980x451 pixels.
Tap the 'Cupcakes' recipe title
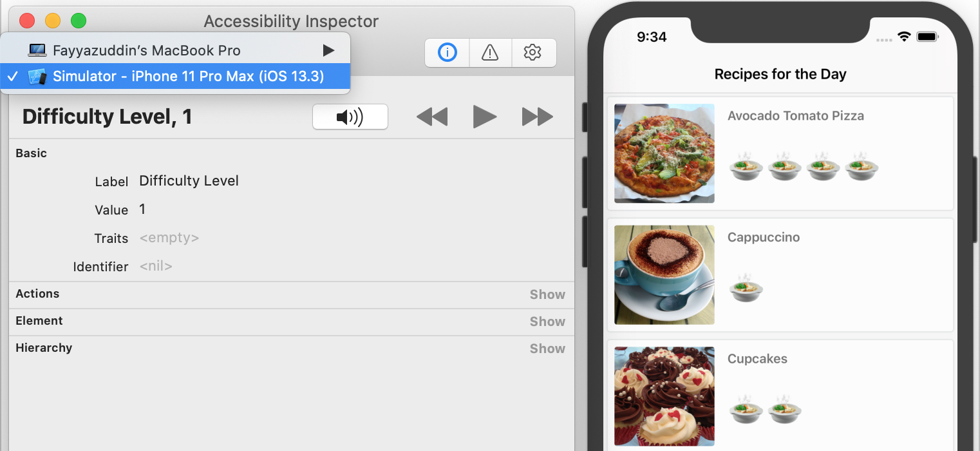[757, 359]
